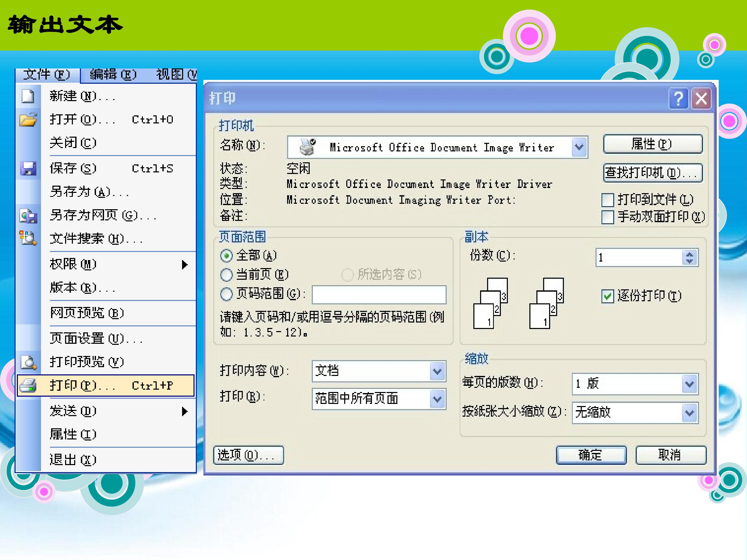Screen dimensions: 747x560
Task: Select the 全部(A) radio button
Action: coord(226,256)
